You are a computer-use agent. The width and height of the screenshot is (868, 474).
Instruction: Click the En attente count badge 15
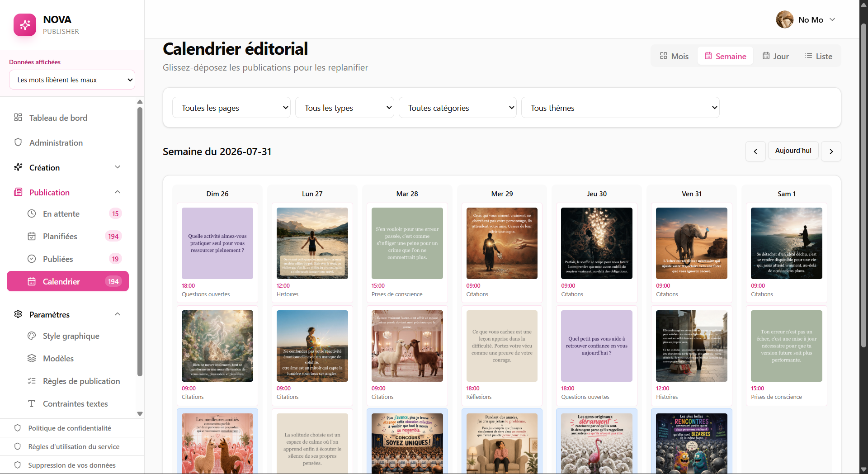pyautogui.click(x=115, y=213)
